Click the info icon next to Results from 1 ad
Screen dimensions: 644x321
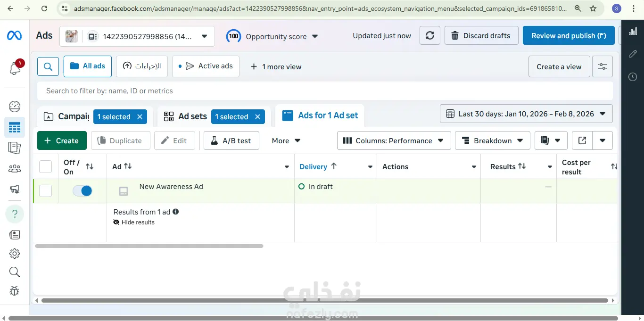tap(176, 212)
